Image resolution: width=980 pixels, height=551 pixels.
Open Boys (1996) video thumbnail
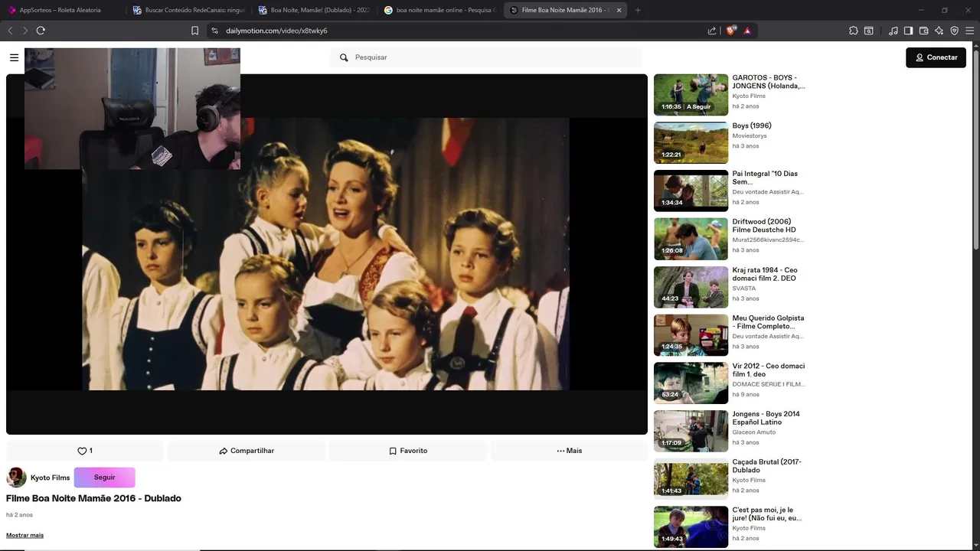pyautogui.click(x=691, y=142)
